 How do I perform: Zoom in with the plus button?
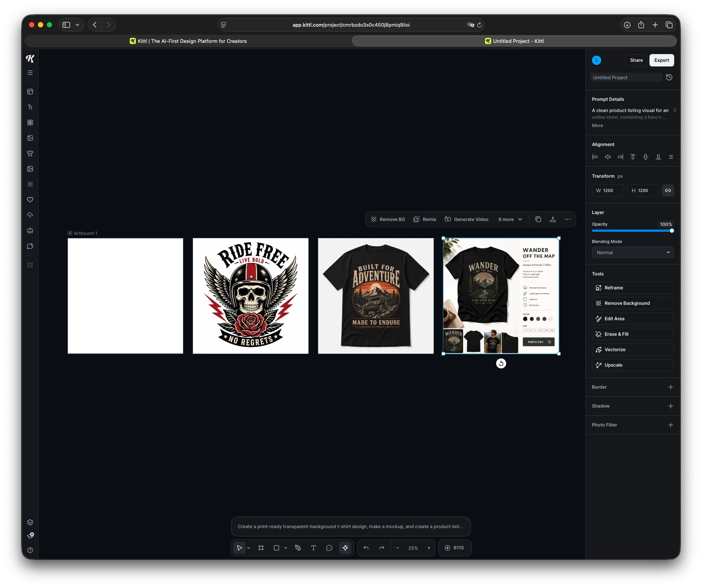pos(429,548)
